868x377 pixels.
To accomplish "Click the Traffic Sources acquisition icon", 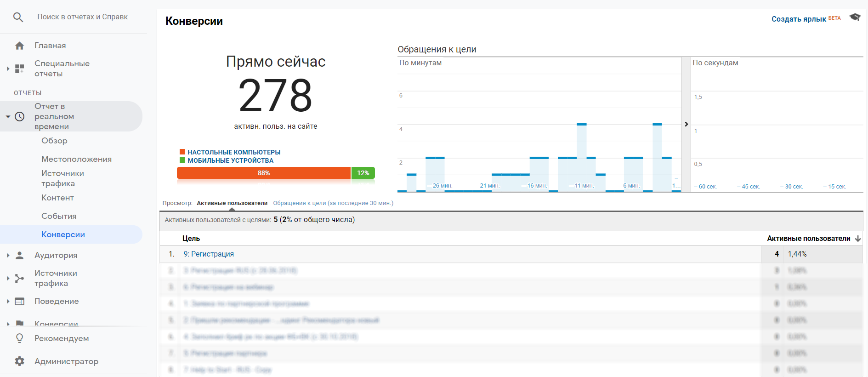I will [19, 278].
